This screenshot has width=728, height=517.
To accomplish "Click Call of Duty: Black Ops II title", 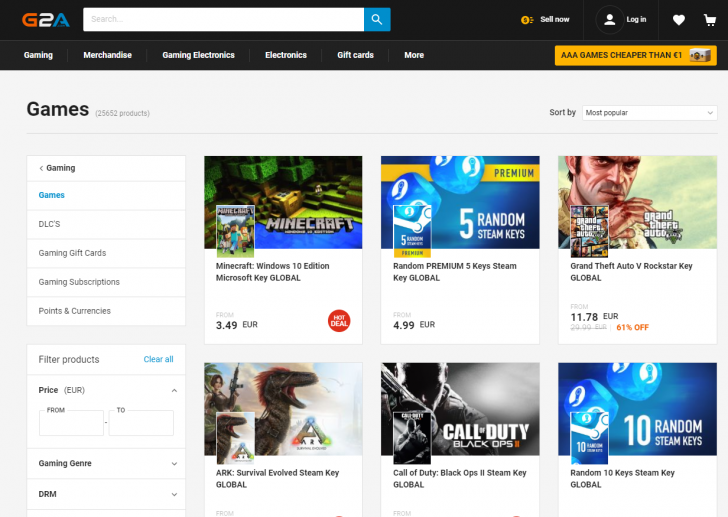I will 460,478.
